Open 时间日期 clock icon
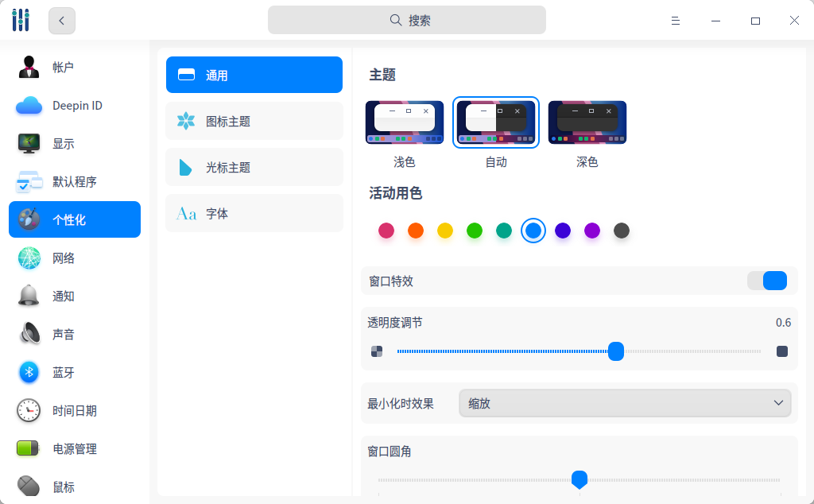 (x=29, y=410)
